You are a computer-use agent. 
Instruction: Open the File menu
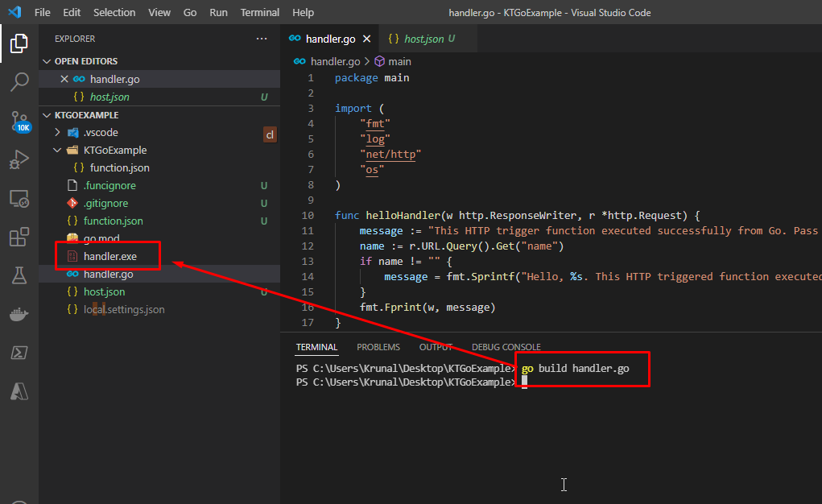coord(42,12)
